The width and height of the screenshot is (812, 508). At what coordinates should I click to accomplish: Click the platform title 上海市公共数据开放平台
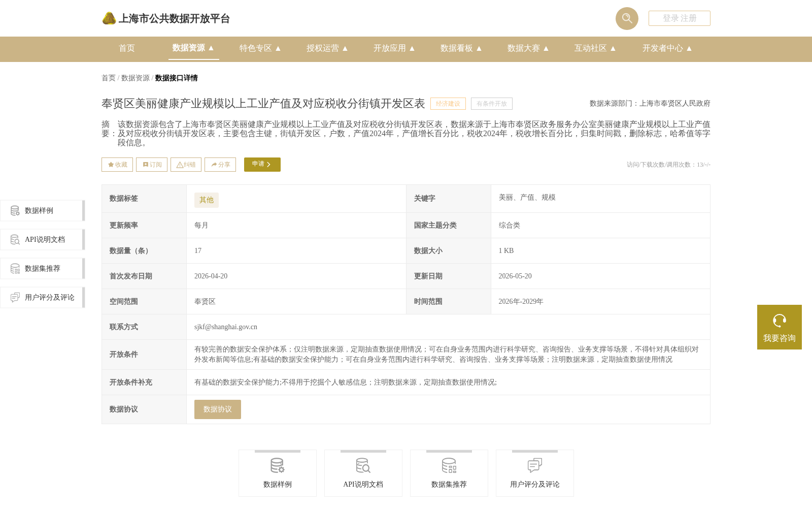[x=174, y=19]
